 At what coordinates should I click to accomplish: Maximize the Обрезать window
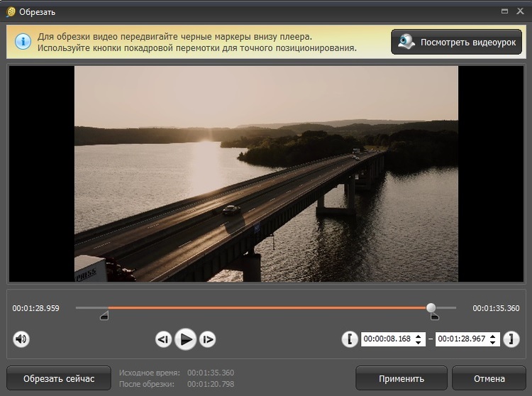click(504, 11)
